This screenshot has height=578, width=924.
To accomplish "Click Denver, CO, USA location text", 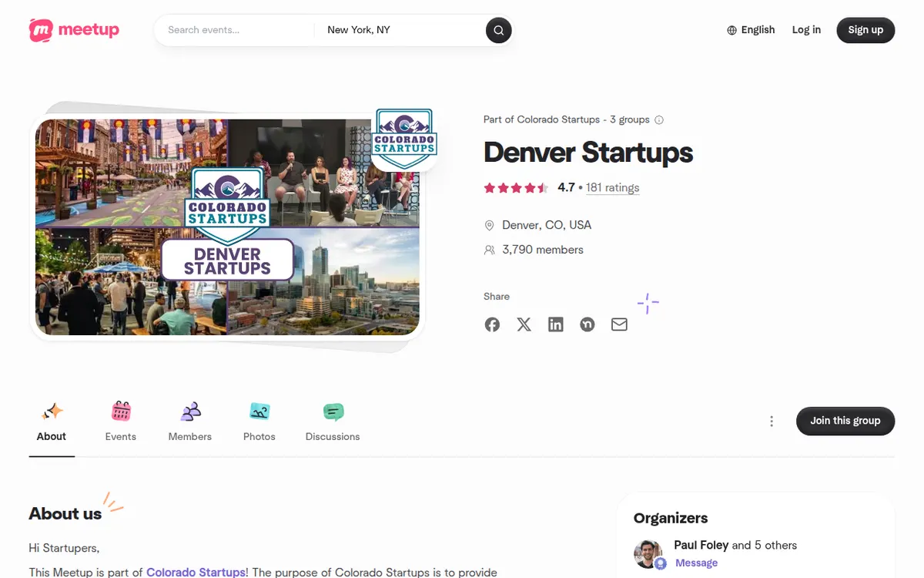I will pyautogui.click(x=547, y=225).
